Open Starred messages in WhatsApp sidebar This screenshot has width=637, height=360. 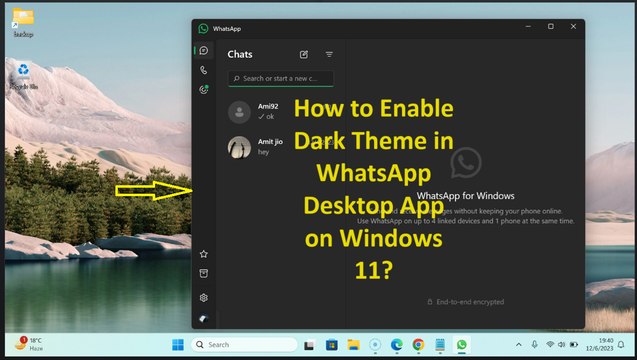[204, 254]
